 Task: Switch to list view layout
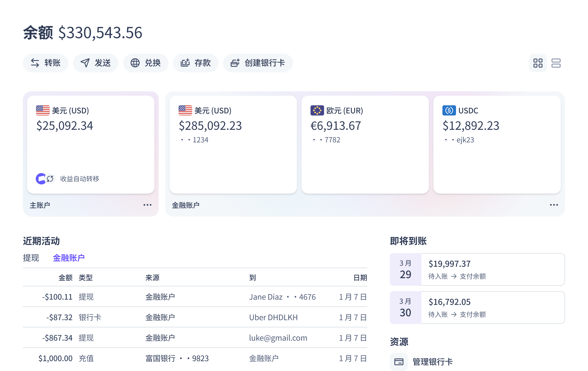pos(556,63)
